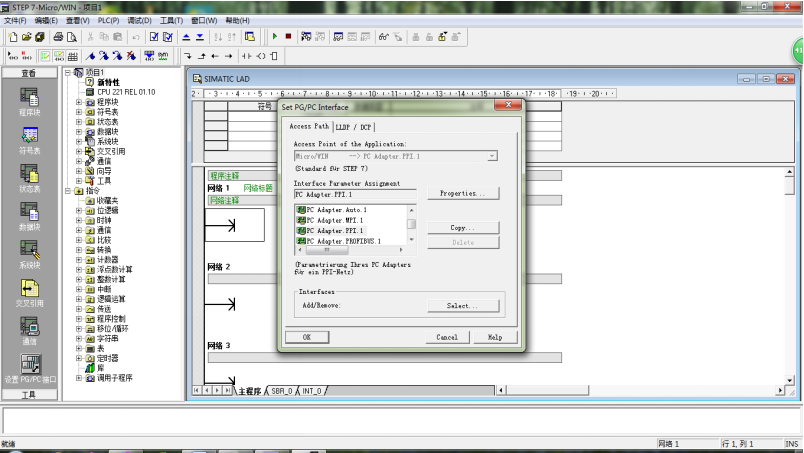Viewport: 804px width, 453px height.
Task: Close the Set PG/PC Interface dialog
Action: 508,105
